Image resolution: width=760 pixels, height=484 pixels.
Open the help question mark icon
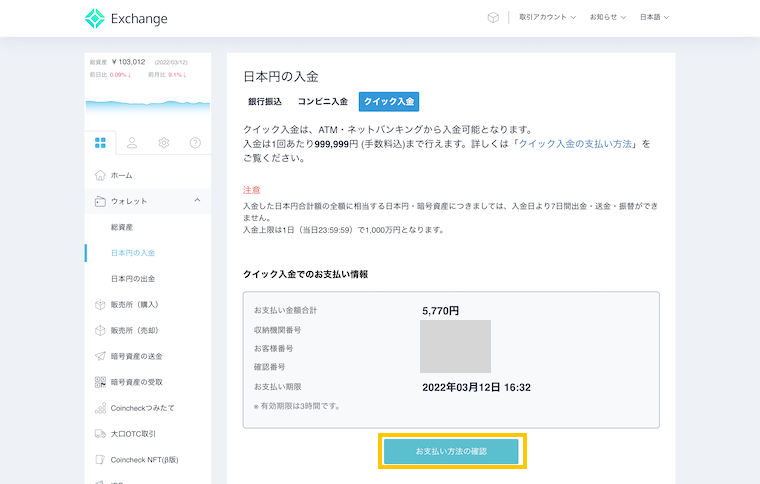[x=196, y=143]
